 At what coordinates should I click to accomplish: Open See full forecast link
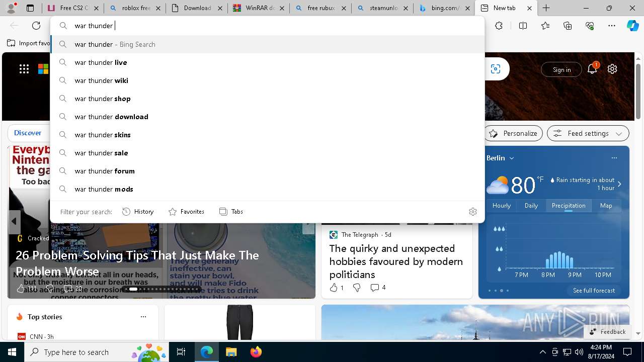point(594,291)
